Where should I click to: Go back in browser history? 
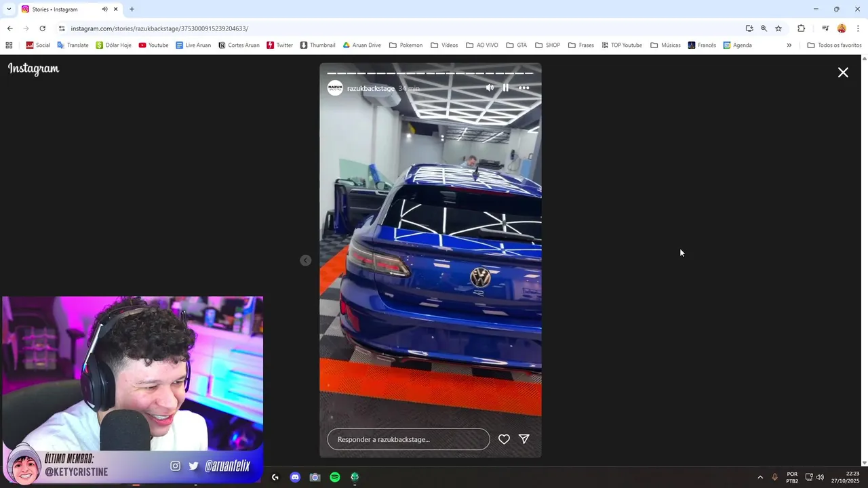pos(9,28)
